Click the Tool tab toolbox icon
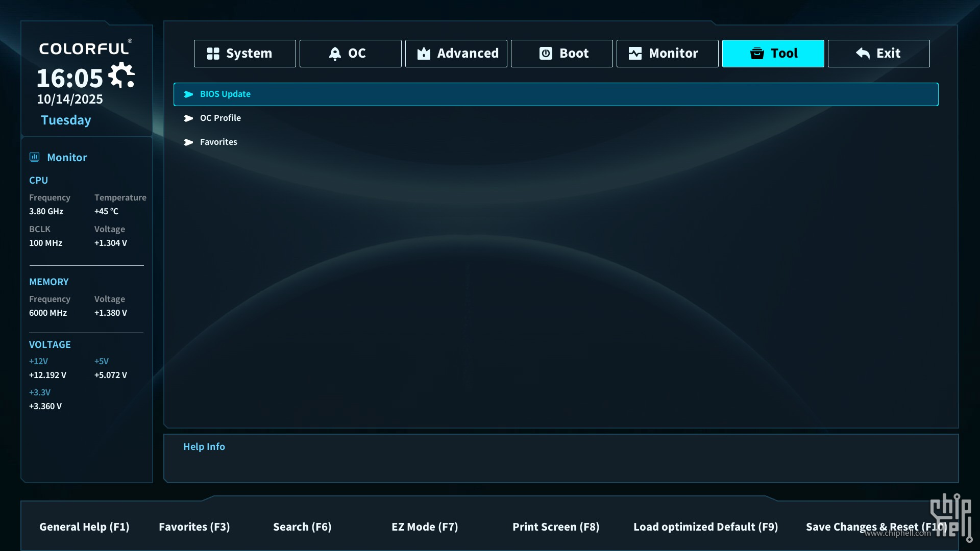The image size is (980, 551). pos(757,54)
